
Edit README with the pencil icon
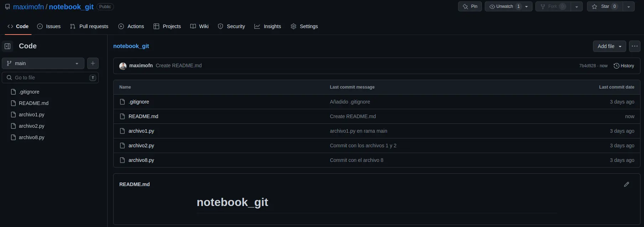[627, 184]
